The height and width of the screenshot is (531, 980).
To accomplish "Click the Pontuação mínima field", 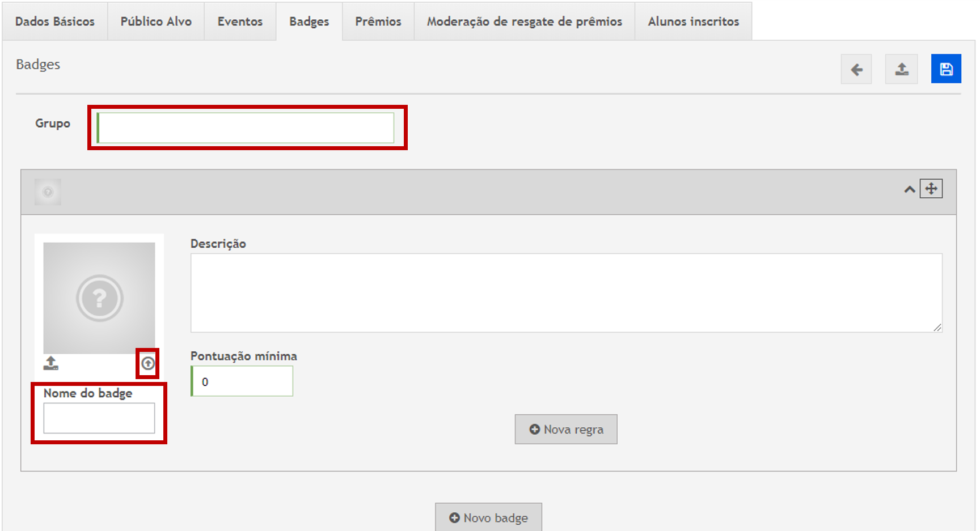I will tap(243, 381).
